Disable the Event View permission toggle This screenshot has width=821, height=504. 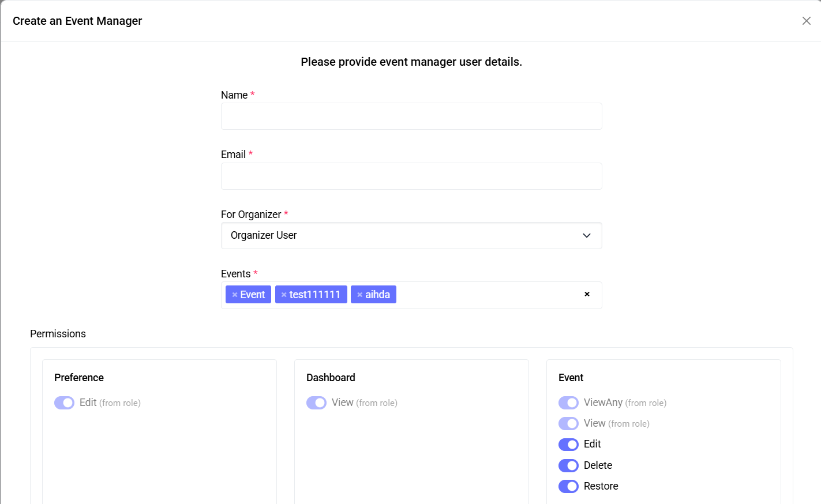pyautogui.click(x=568, y=423)
